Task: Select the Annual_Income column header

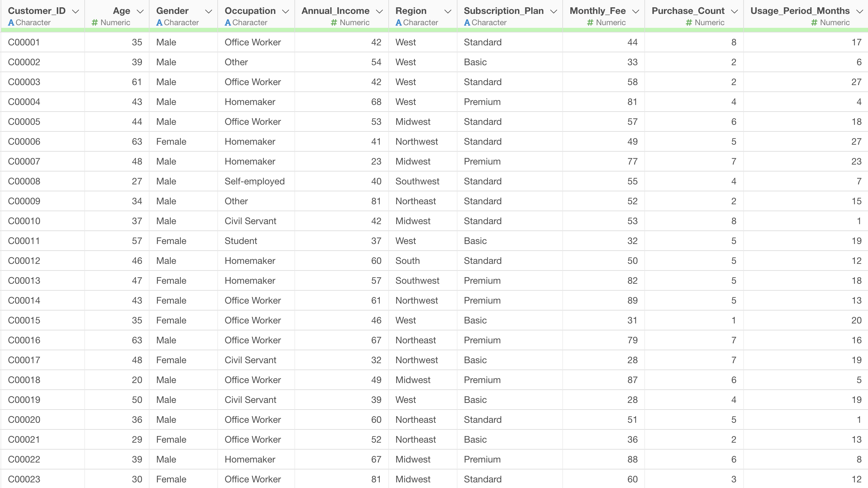Action: pyautogui.click(x=335, y=11)
